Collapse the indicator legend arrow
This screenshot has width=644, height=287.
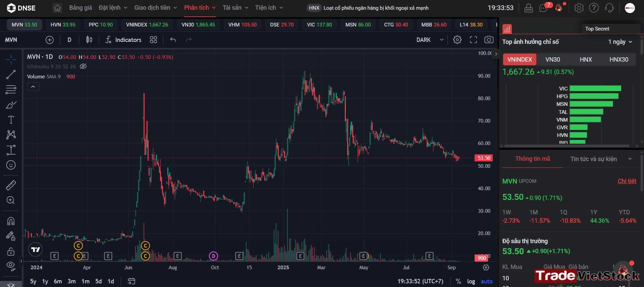coord(33,87)
